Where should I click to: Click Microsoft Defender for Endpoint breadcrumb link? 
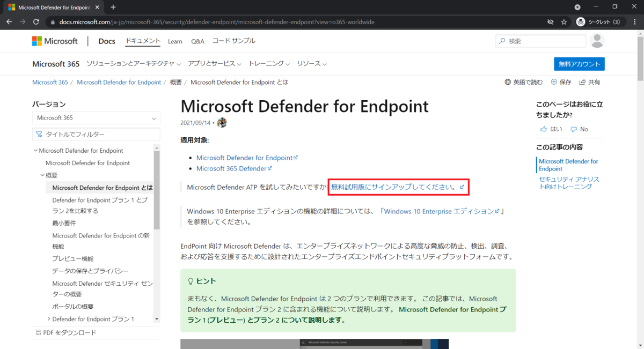pyautogui.click(x=119, y=82)
